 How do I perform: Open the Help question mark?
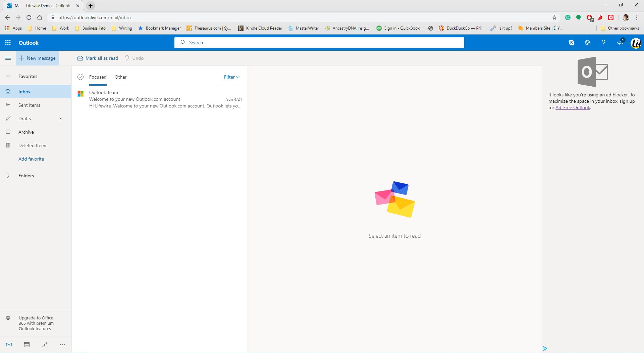[x=603, y=43]
